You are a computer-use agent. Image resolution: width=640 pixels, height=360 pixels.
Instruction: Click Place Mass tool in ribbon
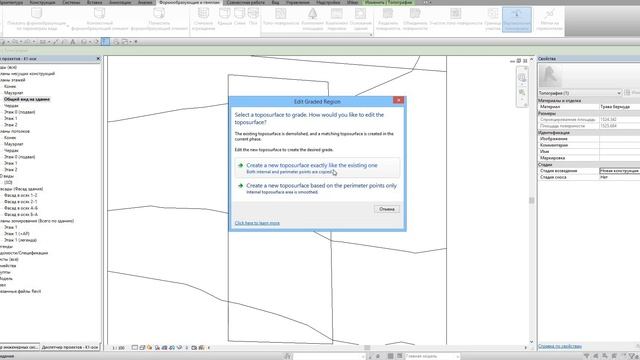(159, 19)
